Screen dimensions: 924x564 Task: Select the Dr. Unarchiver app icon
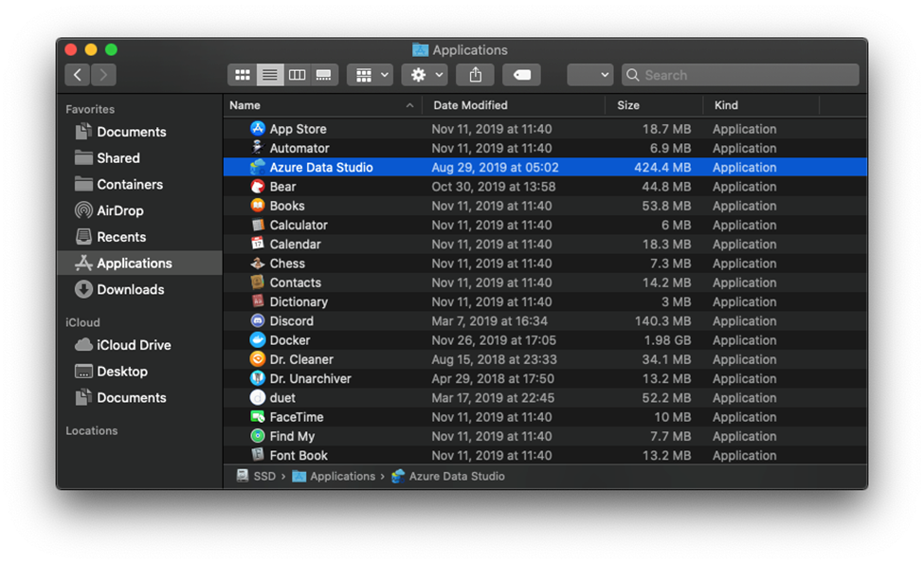(258, 378)
